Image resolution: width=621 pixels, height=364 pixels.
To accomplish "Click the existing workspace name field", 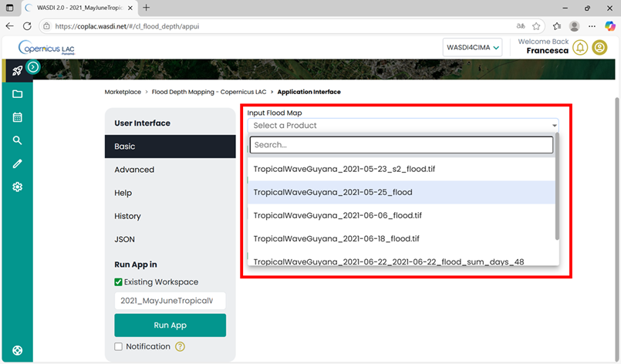I will coord(170,301).
